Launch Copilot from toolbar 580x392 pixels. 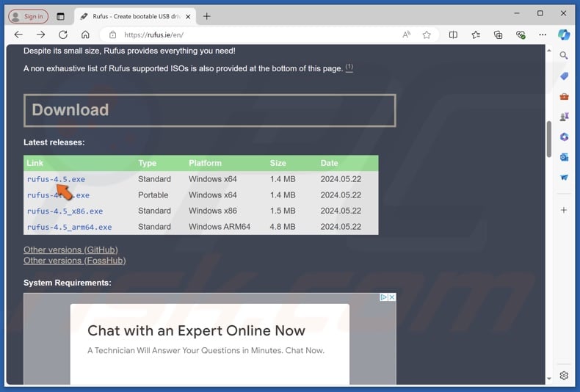pyautogui.click(x=564, y=35)
